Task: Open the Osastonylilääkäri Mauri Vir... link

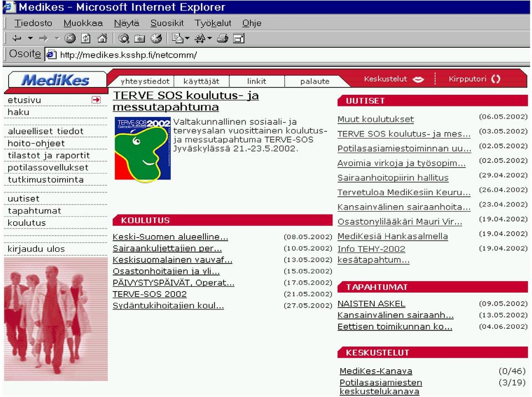Action: pyautogui.click(x=400, y=222)
